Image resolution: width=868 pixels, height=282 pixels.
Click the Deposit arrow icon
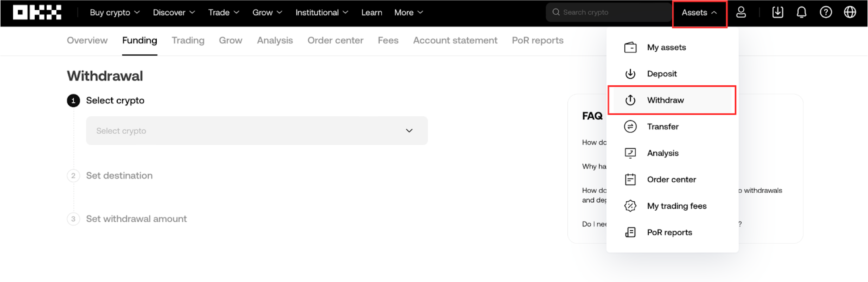(630, 74)
